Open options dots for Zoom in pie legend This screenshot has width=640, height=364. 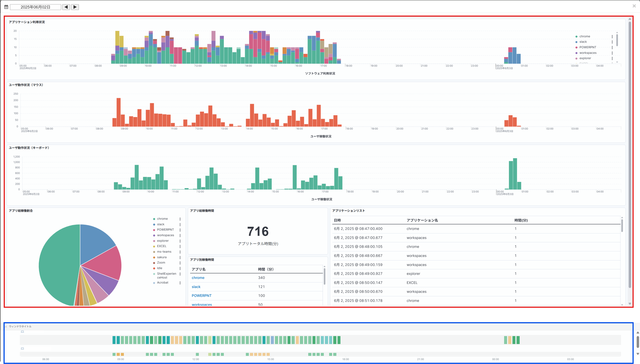tap(180, 263)
